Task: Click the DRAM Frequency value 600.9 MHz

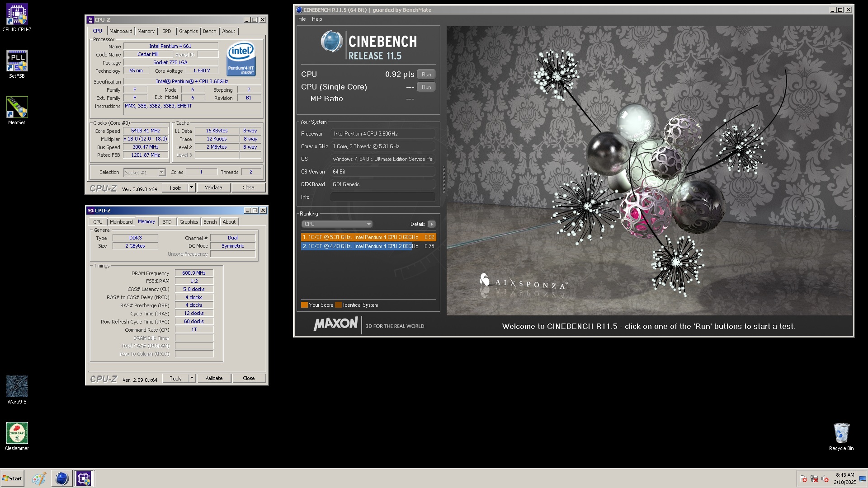Action: tap(194, 273)
